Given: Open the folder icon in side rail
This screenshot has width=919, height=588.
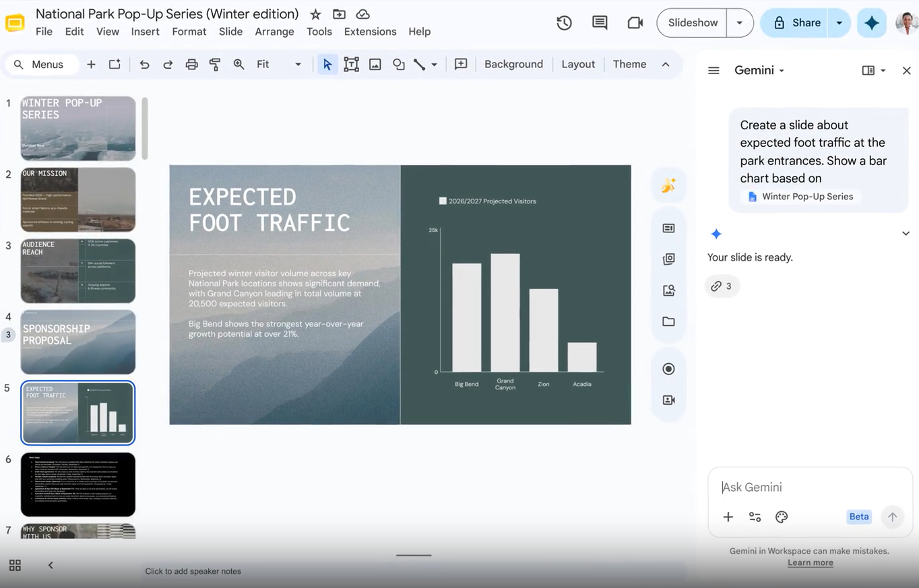Looking at the screenshot, I should pos(668,322).
